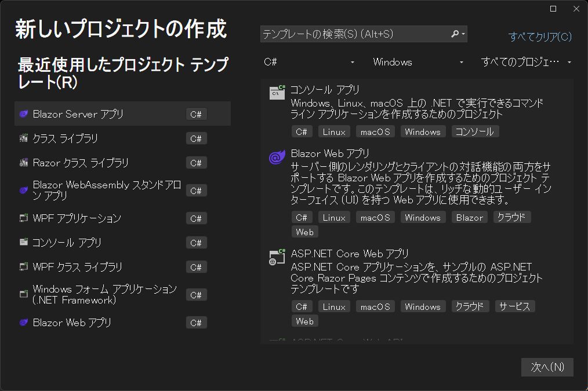Click macOS tag under ASP.NET Core Web アプリ

pos(375,306)
